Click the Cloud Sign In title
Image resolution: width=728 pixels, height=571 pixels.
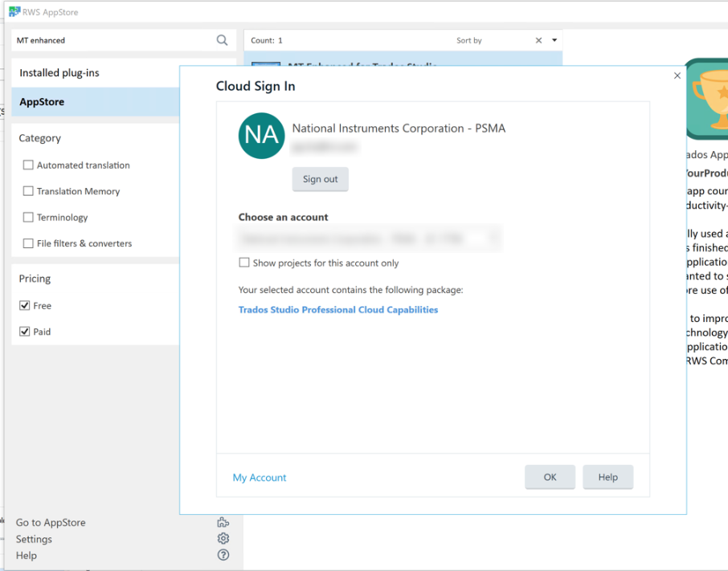256,86
